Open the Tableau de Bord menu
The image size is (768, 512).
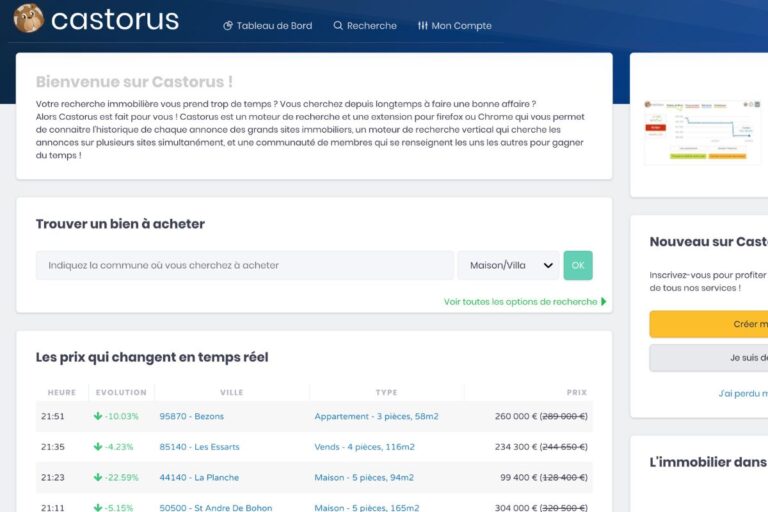268,25
